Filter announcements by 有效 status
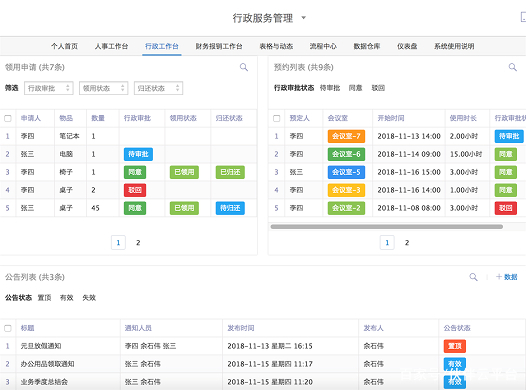 pos(66,297)
